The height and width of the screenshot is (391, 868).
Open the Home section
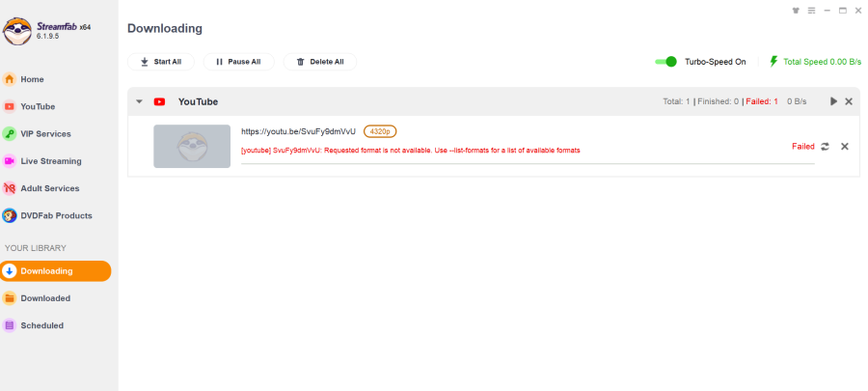(32, 79)
